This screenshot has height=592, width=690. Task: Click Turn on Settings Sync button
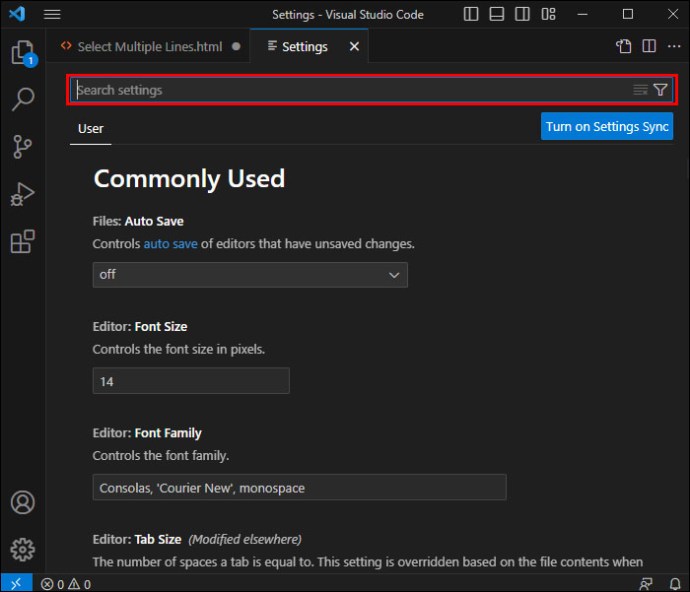coord(607,127)
